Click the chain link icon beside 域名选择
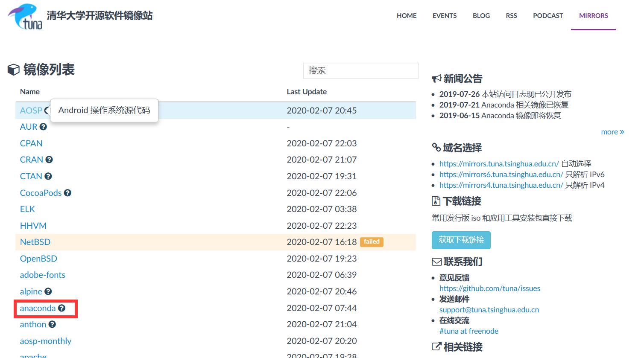Viewport: 644px width, 358px height. [x=436, y=148]
